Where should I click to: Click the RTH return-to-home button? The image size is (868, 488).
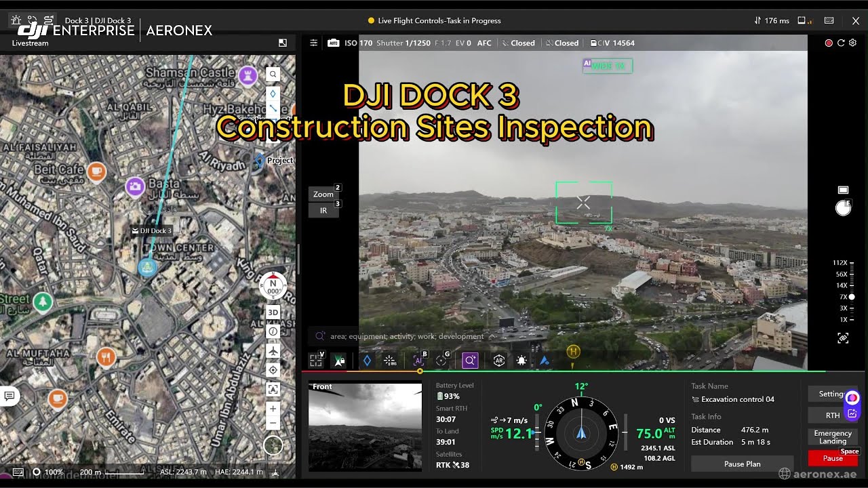pos(833,415)
